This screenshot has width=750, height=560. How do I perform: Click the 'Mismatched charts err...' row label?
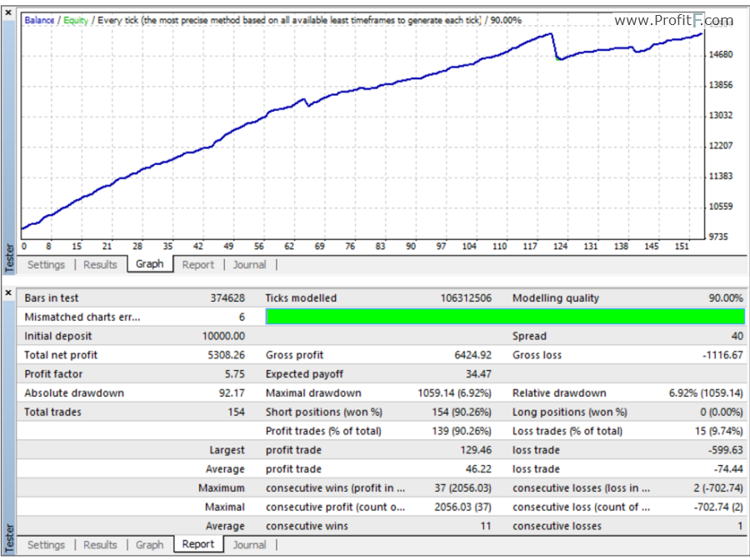(x=82, y=317)
